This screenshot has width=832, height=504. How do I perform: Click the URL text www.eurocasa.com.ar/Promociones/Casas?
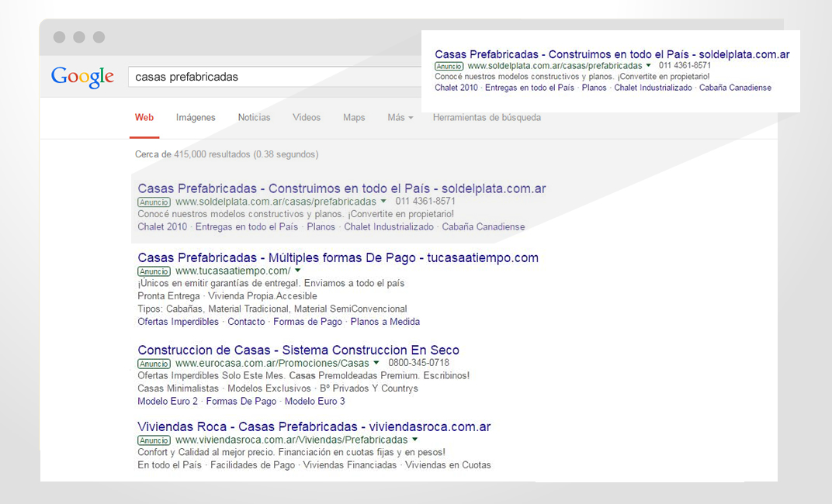tap(272, 364)
